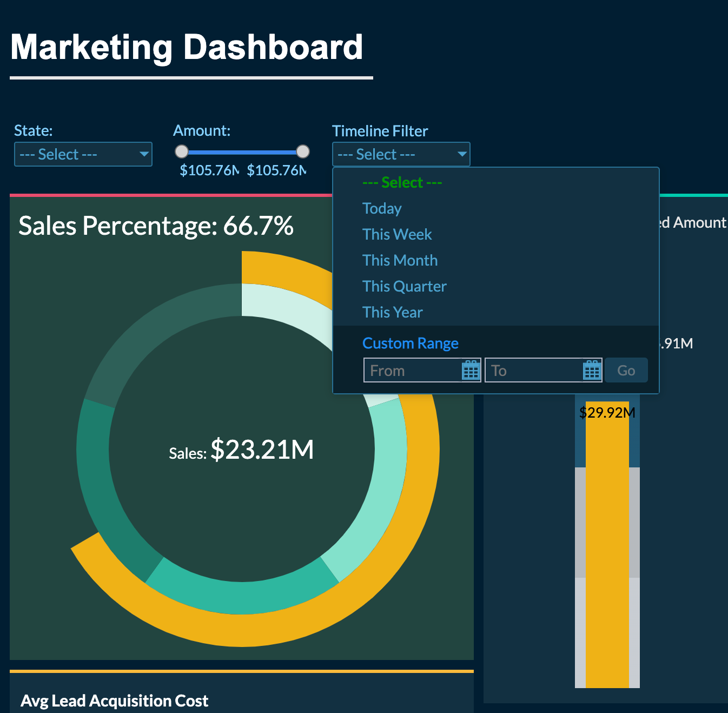Viewport: 728px width, 713px height.
Task: Click the $29.92M bar in the chart
Action: pyautogui.click(x=607, y=541)
